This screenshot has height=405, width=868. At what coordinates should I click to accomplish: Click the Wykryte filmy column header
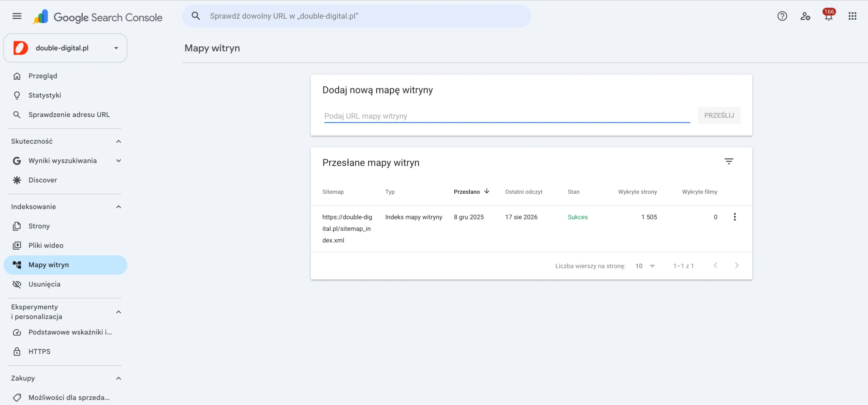pos(699,192)
